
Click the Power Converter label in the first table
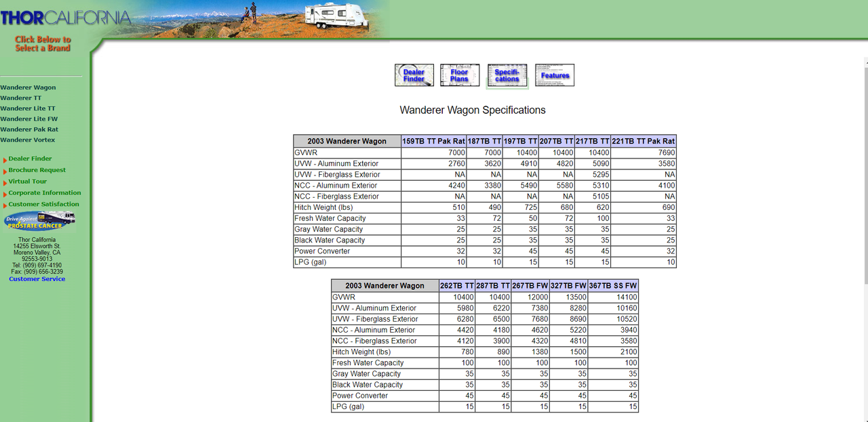tap(322, 251)
